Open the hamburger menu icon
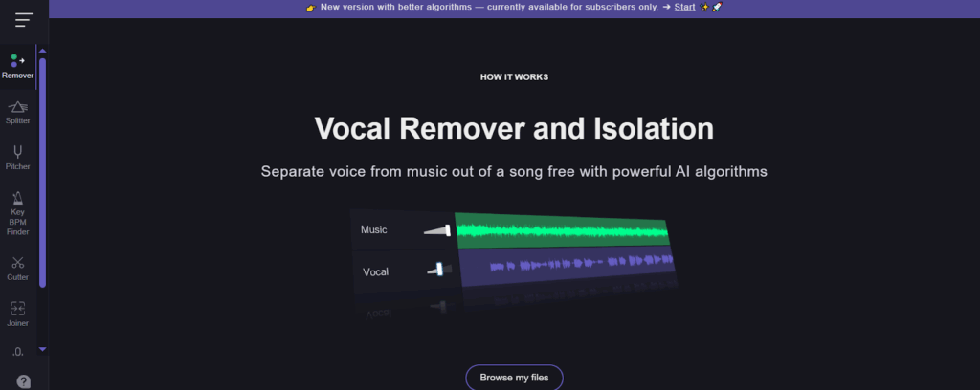Screen dimensions: 980x390 click(24, 19)
